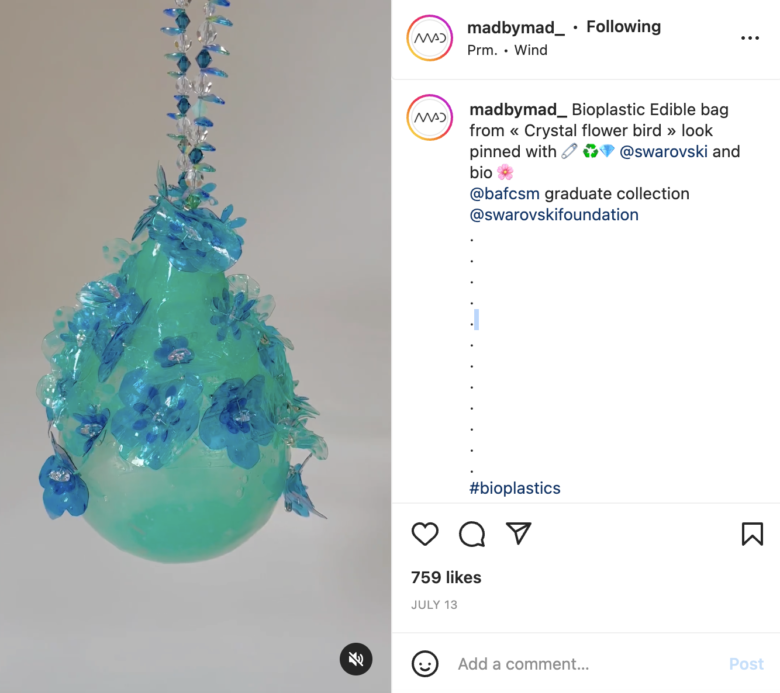Share post via paper plane icon

click(518, 534)
